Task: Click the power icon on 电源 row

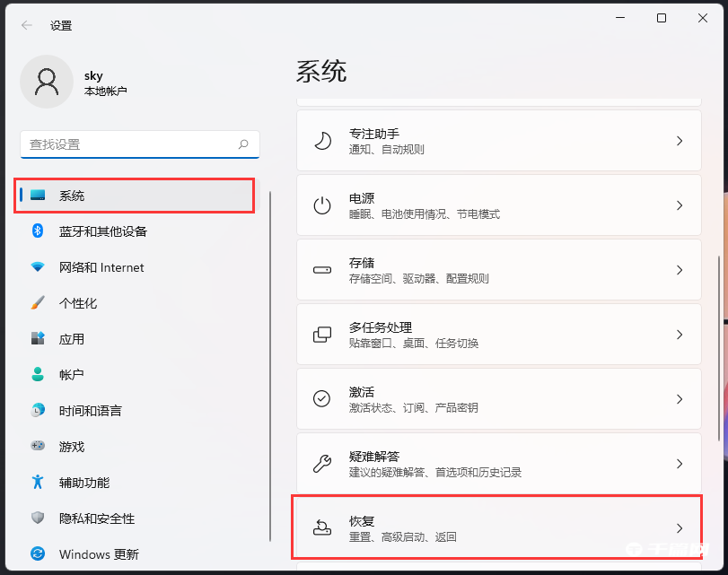Action: click(322, 205)
